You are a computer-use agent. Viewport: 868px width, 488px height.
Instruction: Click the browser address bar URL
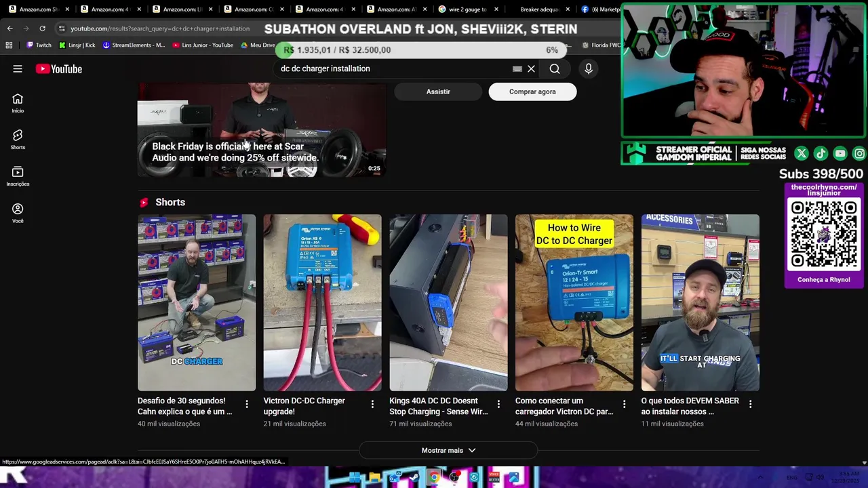tap(160, 28)
